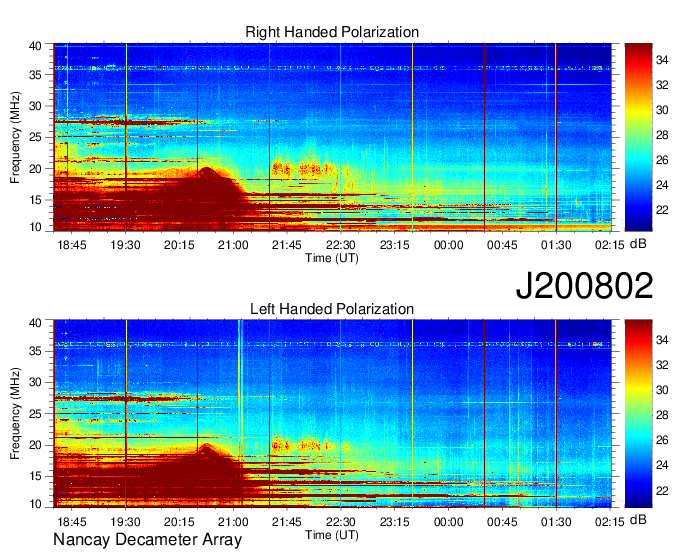Screen dimensions: 680x552
Task: Click 00:45 tick under Left Handed panel
Action: [502, 522]
